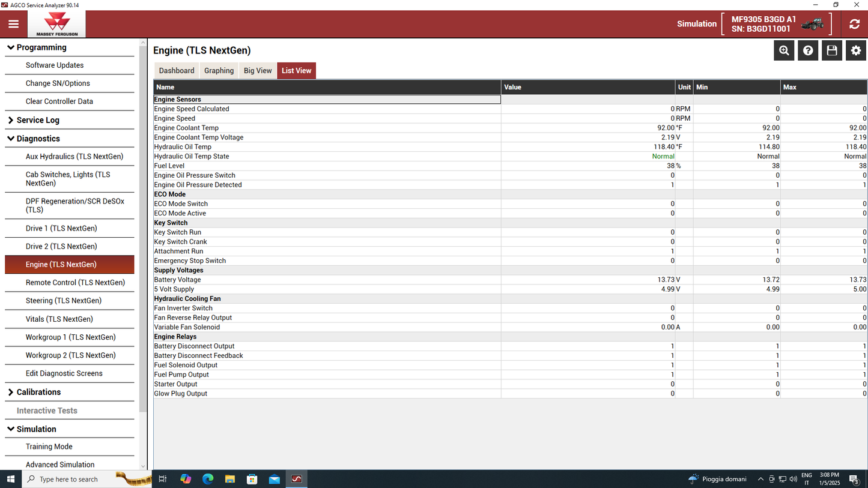Click the Massey Ferguson logo
868x488 pixels.
click(x=57, y=25)
